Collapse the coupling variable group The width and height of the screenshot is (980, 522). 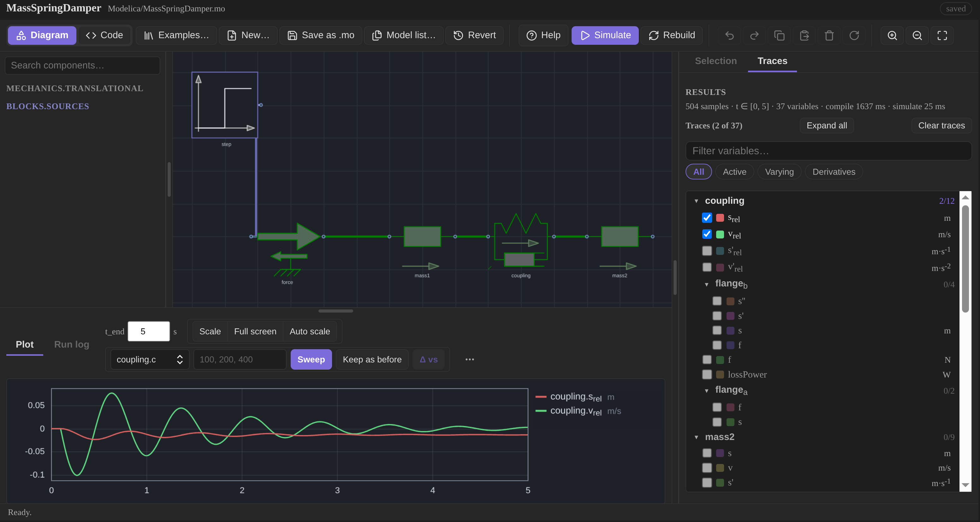coord(696,201)
